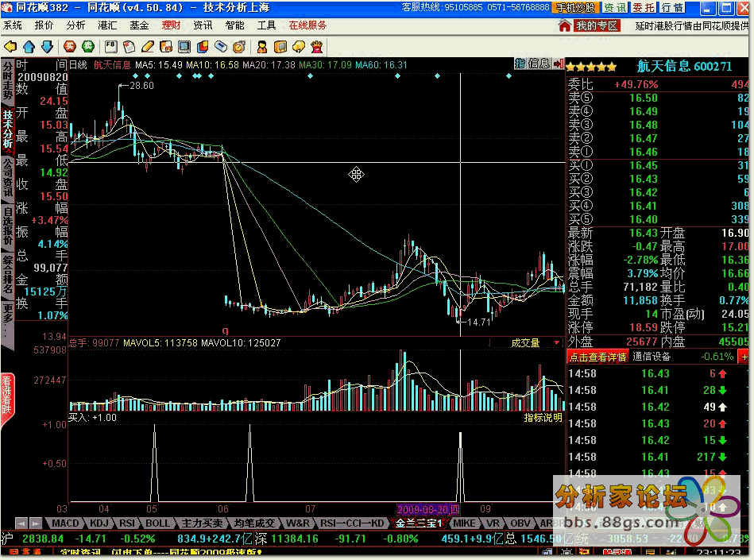Click the red house icon beside 我的专区
The image size is (754, 560).
point(565,26)
